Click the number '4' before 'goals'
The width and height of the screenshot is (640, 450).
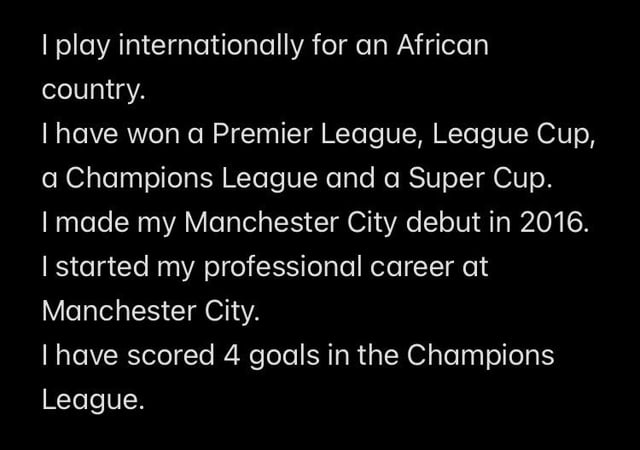[x=231, y=355]
